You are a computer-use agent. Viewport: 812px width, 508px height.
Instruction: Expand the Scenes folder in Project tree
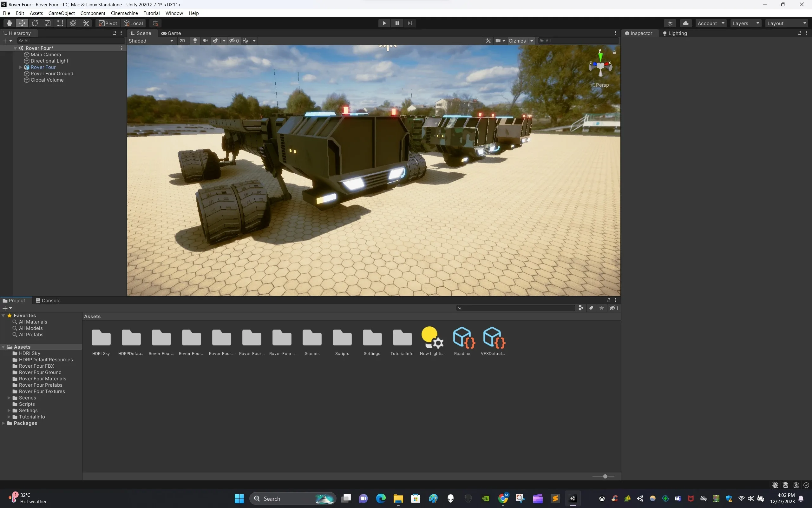click(9, 398)
